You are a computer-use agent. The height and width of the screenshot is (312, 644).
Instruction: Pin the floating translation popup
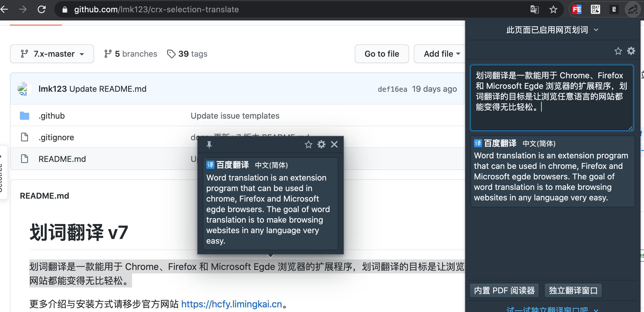point(209,145)
